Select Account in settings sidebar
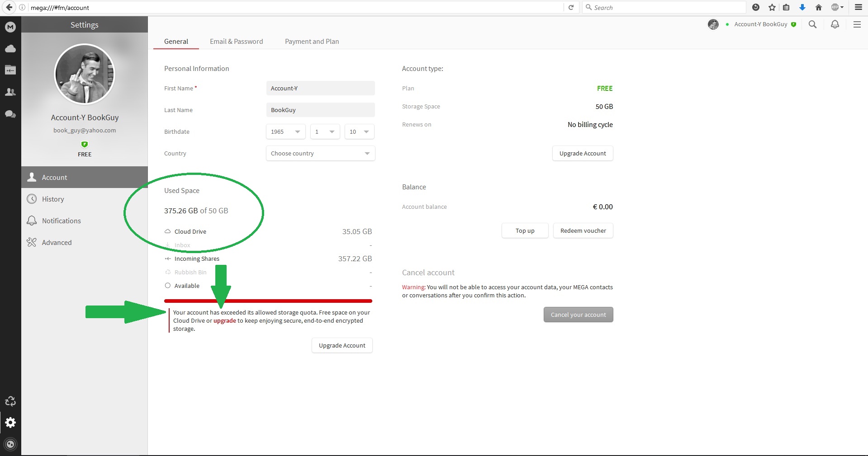The width and height of the screenshot is (868, 456). coord(85,177)
